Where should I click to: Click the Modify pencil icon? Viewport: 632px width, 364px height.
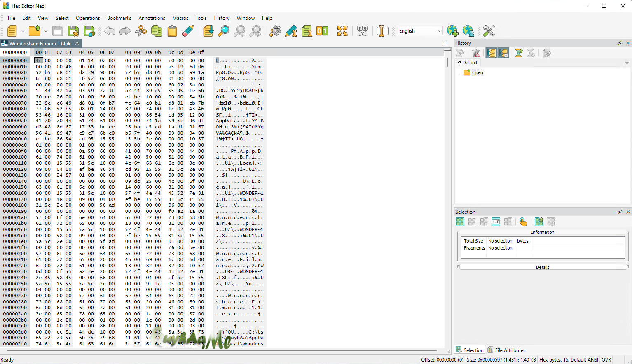click(x=291, y=31)
